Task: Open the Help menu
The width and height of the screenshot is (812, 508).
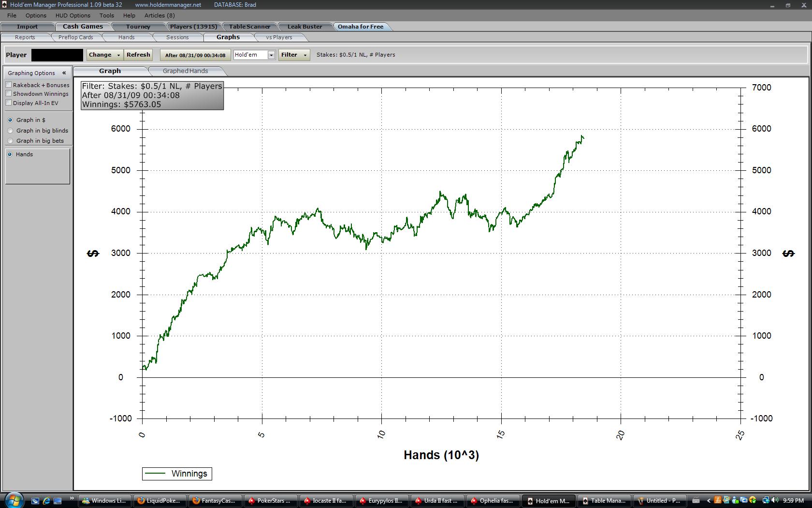Action: (129, 15)
